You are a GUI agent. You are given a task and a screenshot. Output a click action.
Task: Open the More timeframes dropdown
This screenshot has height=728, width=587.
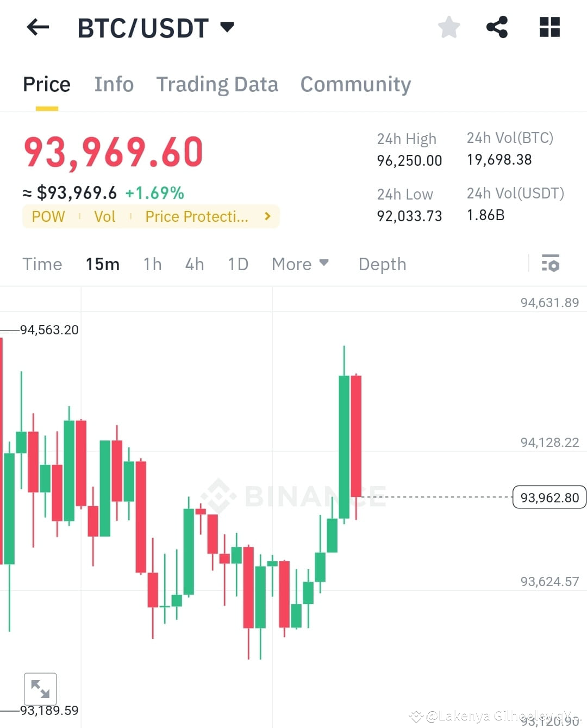click(300, 264)
